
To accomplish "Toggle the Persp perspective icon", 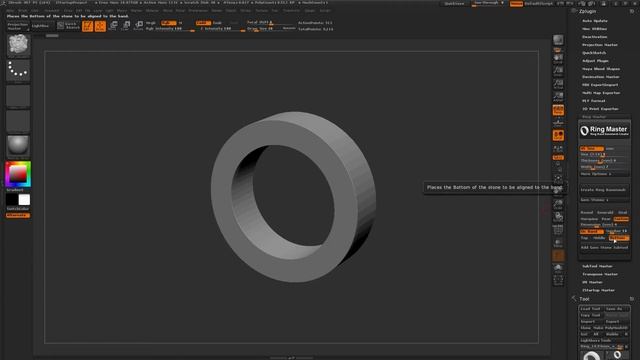I will point(558,110).
